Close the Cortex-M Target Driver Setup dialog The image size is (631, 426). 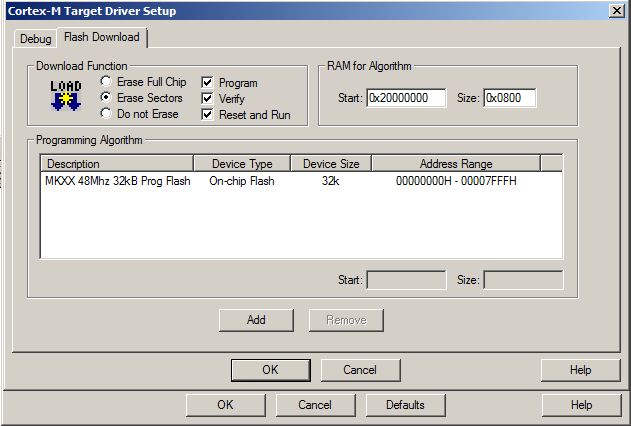[x=617, y=10]
